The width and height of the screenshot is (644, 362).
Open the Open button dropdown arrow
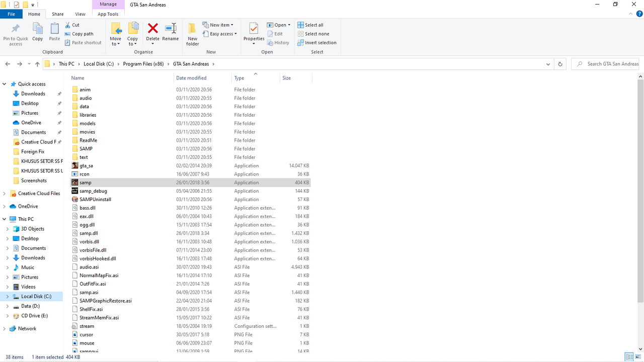tap(289, 25)
